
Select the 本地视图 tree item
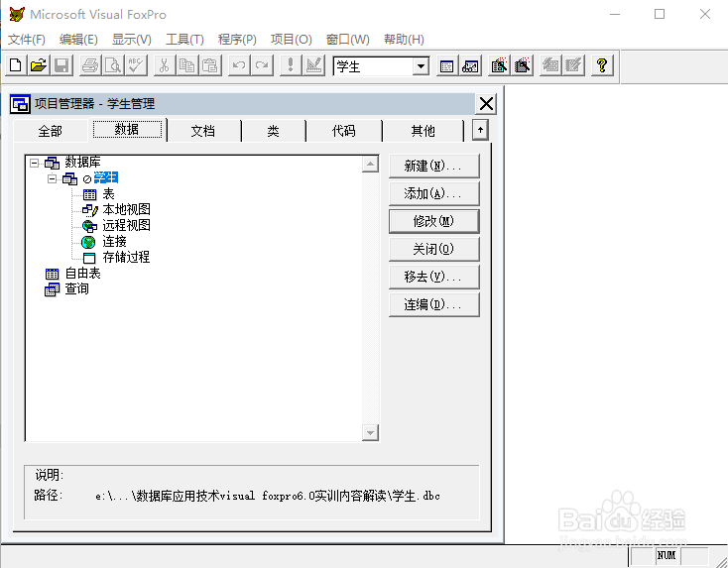point(126,210)
